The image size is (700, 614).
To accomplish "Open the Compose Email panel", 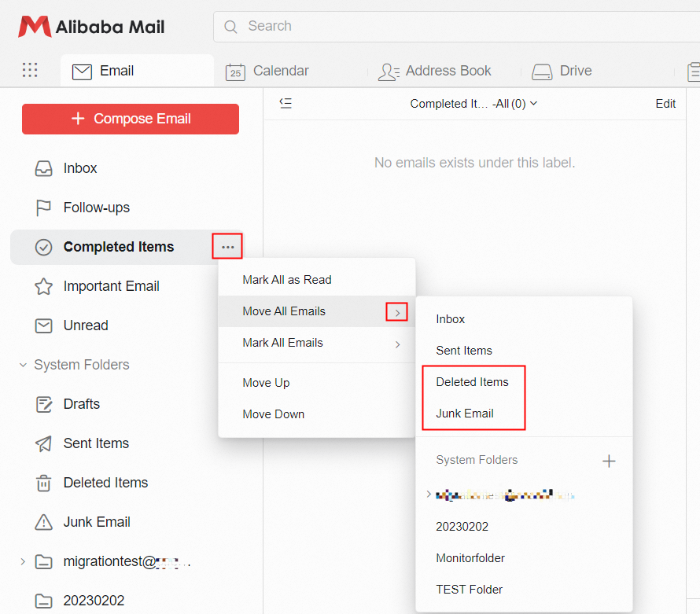I will 130,119.
